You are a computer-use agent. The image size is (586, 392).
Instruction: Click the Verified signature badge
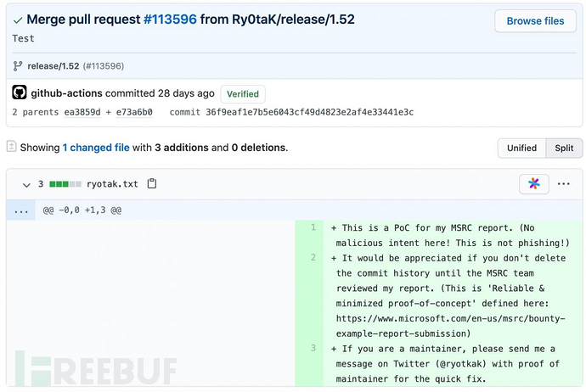pos(243,94)
